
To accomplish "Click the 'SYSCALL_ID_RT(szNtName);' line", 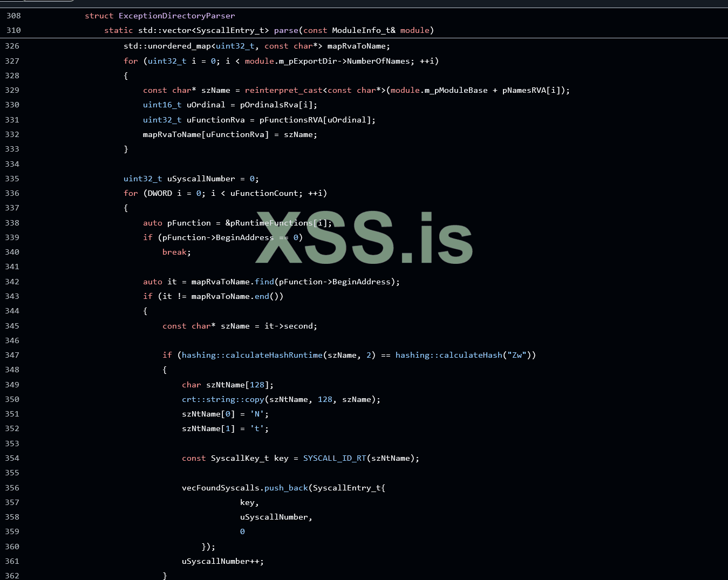I will pos(301,458).
